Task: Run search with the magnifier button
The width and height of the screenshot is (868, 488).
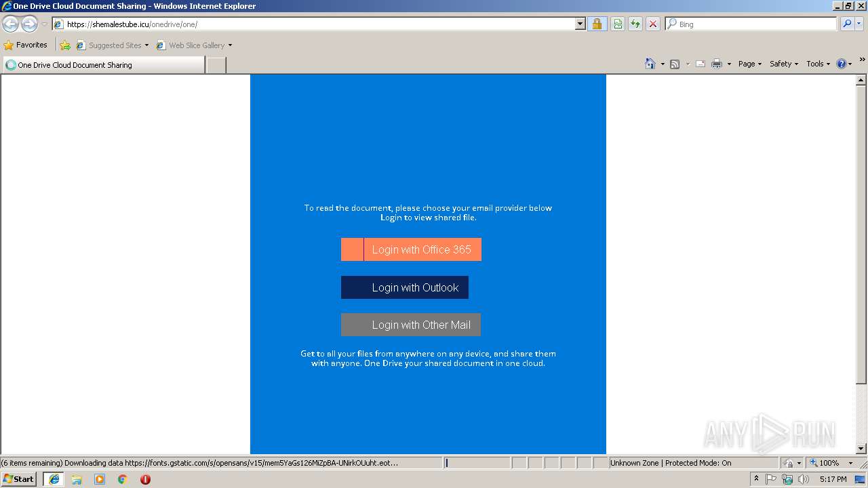Action: 847,24
